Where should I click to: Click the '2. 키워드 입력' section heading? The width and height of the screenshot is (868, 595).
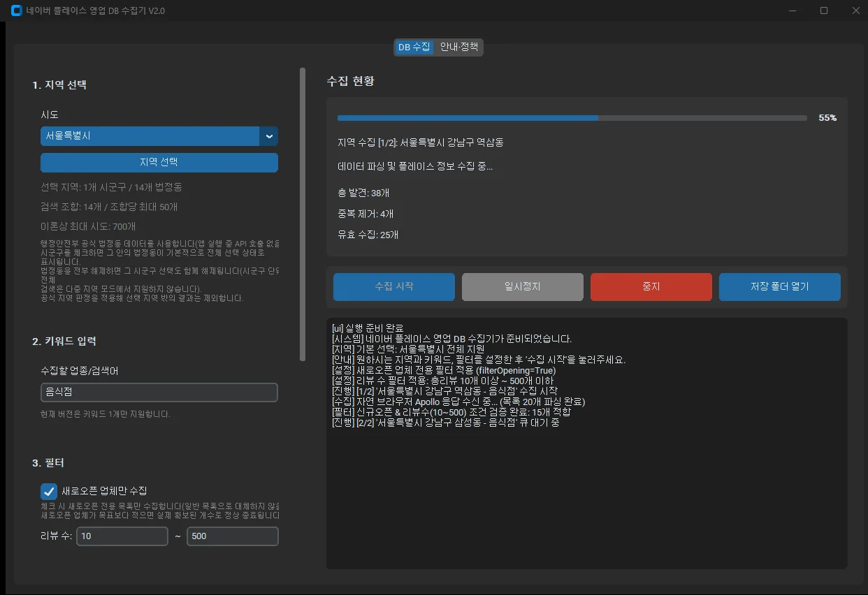pos(64,341)
